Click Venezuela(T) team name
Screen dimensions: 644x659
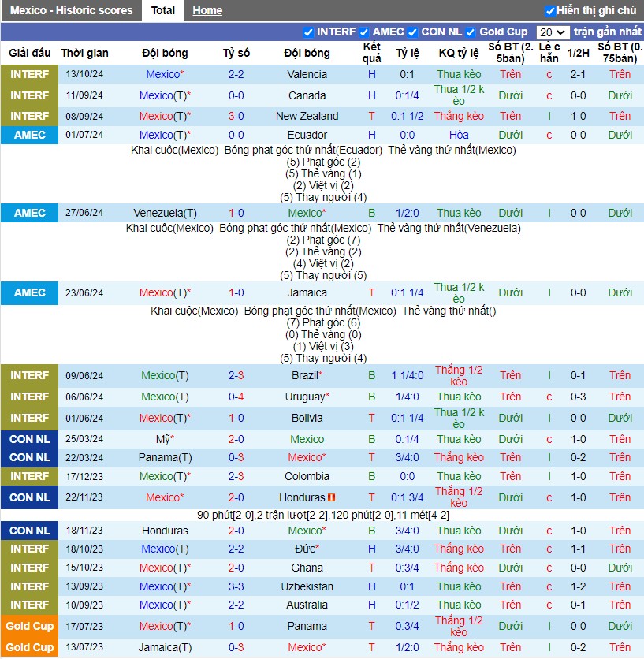(x=165, y=213)
